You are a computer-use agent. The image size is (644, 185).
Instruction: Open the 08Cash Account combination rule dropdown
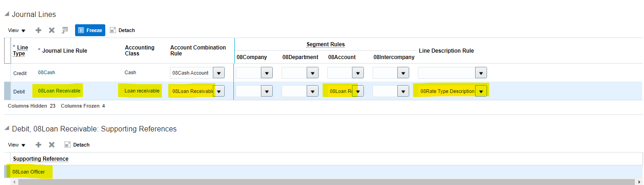219,73
